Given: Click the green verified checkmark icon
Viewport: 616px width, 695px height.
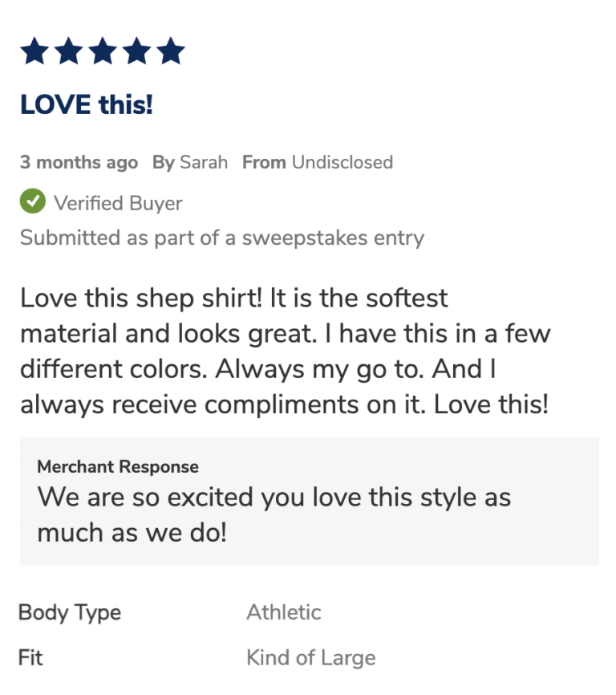Looking at the screenshot, I should click(x=33, y=203).
